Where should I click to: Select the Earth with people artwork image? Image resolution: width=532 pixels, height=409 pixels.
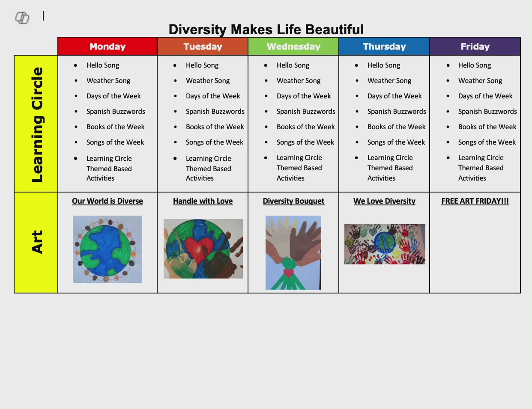point(108,249)
